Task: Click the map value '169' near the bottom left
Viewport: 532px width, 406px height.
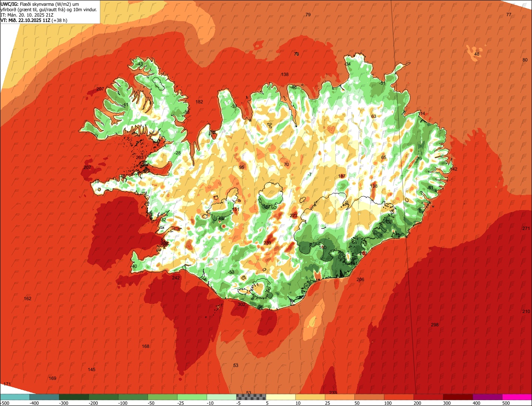Action: tap(52, 378)
